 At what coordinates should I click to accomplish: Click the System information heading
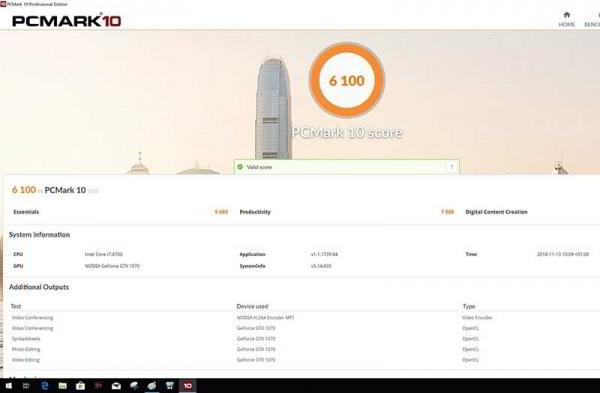pyautogui.click(x=39, y=235)
